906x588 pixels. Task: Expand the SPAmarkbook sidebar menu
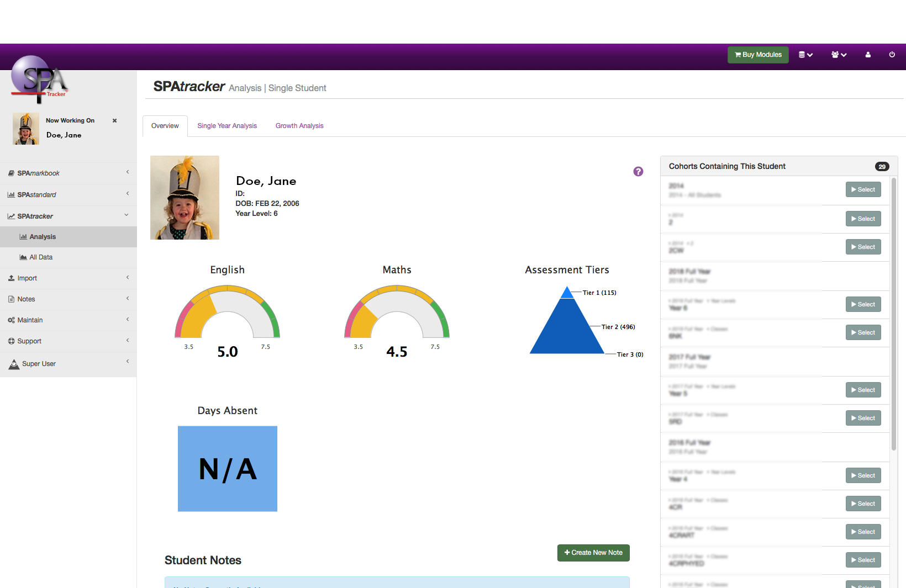point(69,173)
